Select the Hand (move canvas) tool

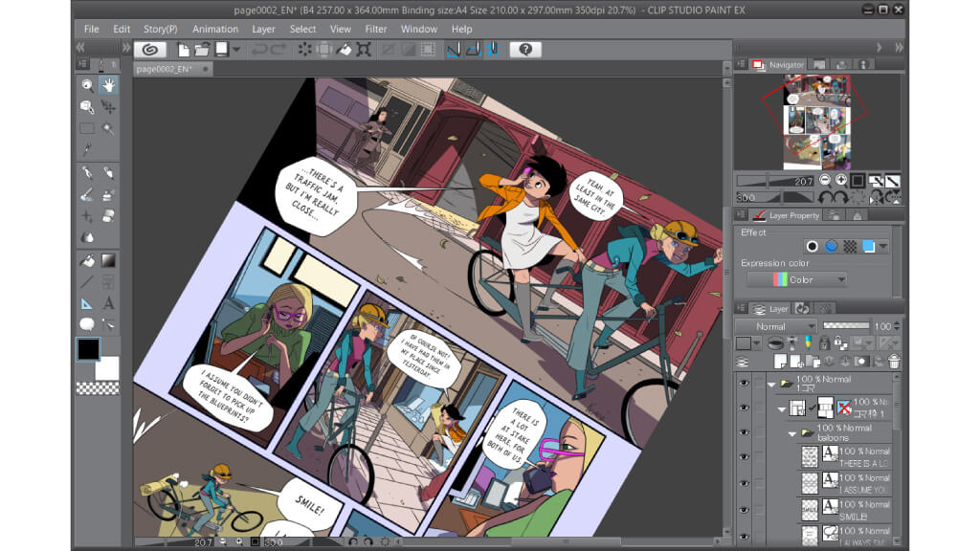[108, 85]
